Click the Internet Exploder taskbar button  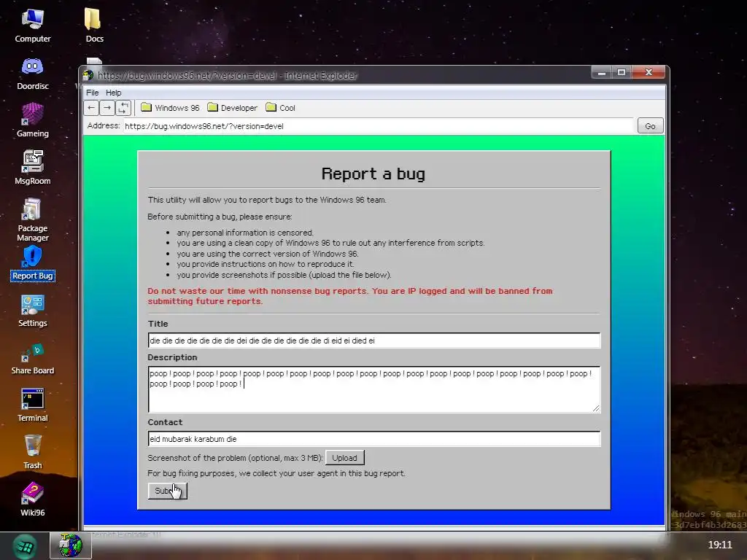tap(71, 545)
